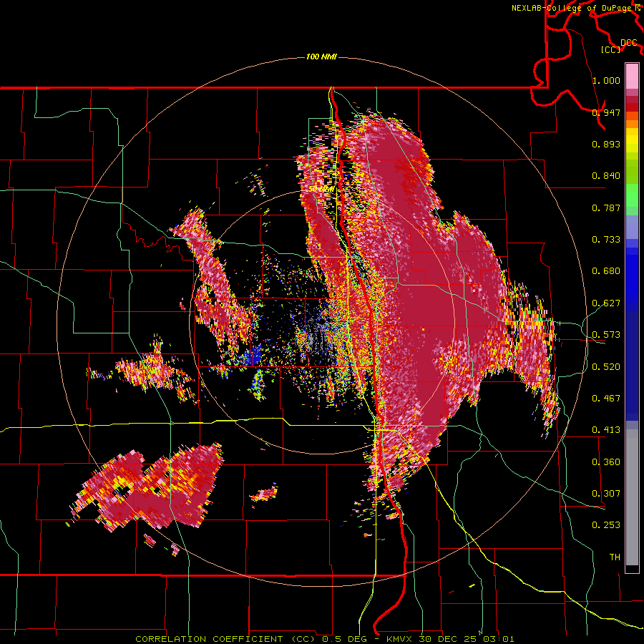The height and width of the screenshot is (644, 644).
Task: Click the 0.413 scale value
Action: (x=606, y=429)
